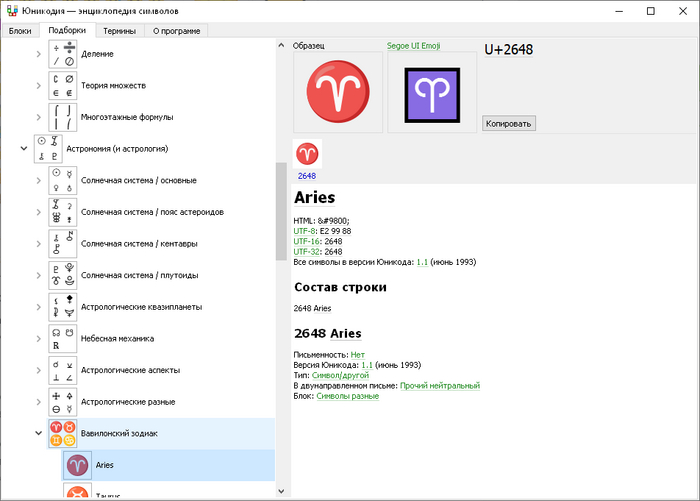Expand the Деление category
This screenshot has height=501, width=700.
pos(38,54)
